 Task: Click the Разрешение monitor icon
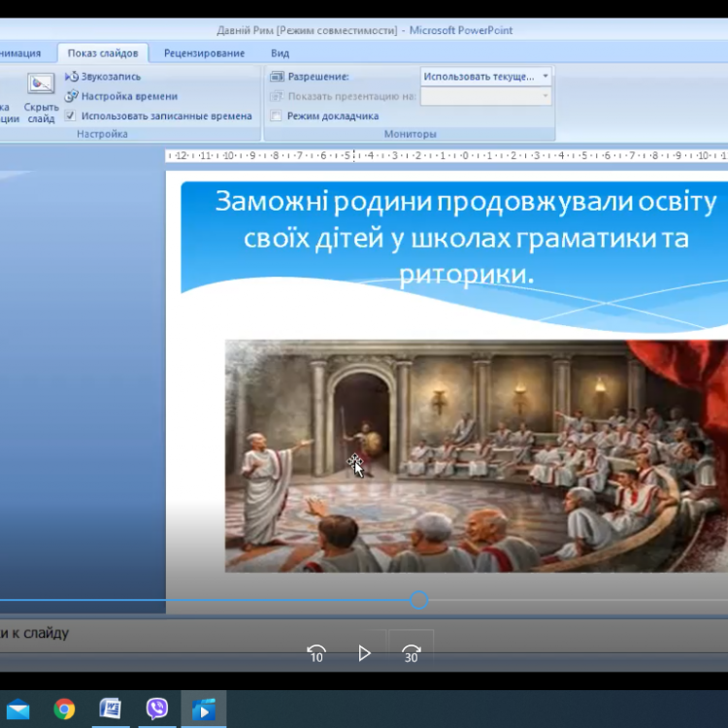pyautogui.click(x=277, y=77)
